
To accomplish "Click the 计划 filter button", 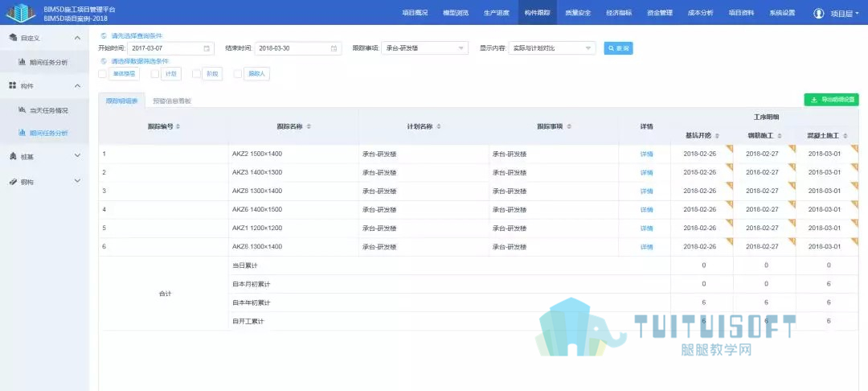I will point(171,74).
